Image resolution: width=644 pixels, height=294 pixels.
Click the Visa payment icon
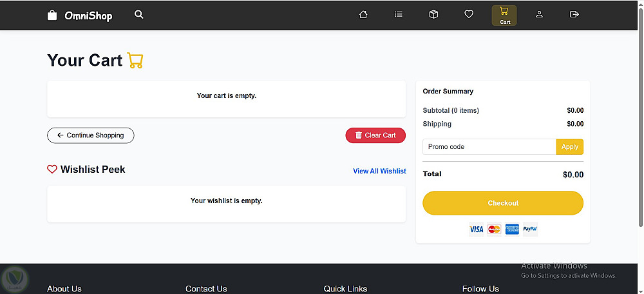476,229
